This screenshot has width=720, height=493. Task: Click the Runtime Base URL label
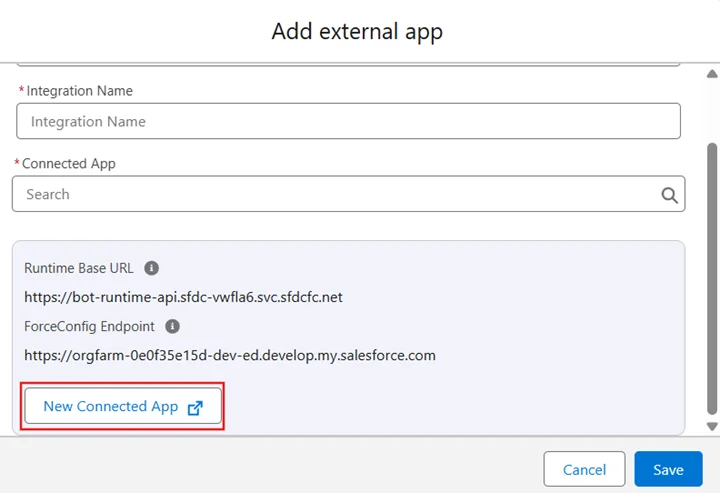pos(78,268)
